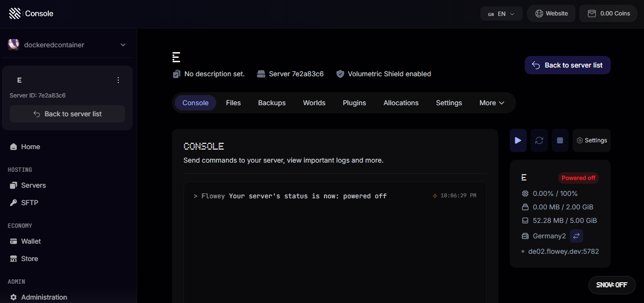Click the node switch icon next to Germany2
The image size is (644, 303).
pyautogui.click(x=576, y=236)
